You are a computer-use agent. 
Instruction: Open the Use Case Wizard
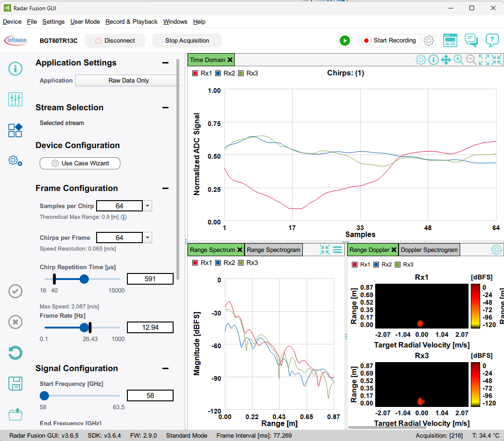(x=80, y=163)
